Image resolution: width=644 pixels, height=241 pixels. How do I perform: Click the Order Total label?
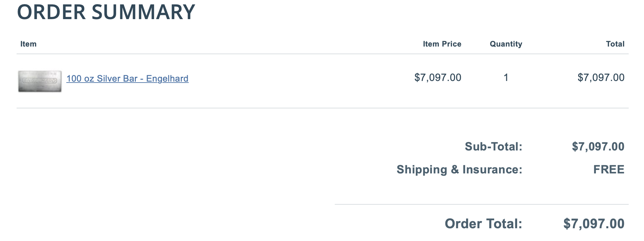(x=483, y=224)
